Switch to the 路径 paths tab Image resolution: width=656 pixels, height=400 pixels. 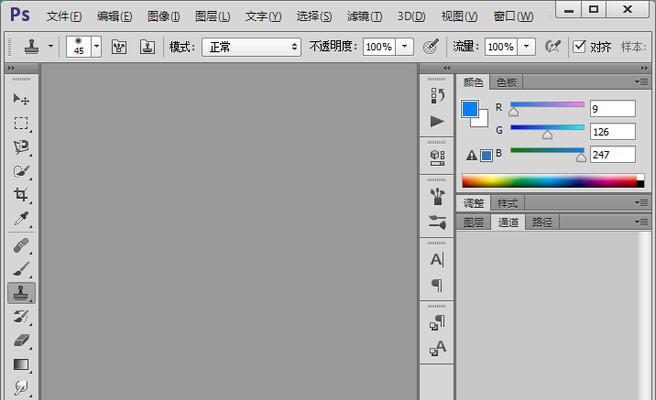(x=542, y=222)
